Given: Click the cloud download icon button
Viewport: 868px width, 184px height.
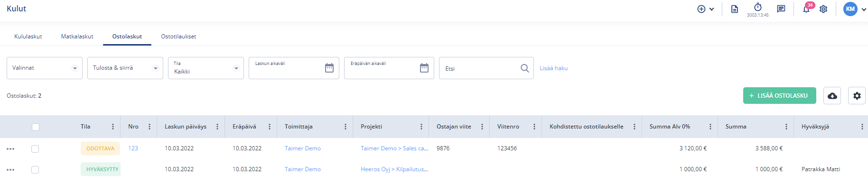Looking at the screenshot, I should coord(832,96).
